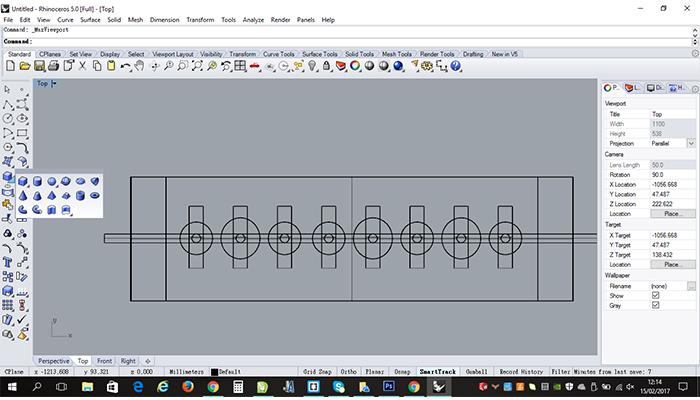Toggle Osnap in the status bar
This screenshot has width=700, height=400.
click(402, 371)
